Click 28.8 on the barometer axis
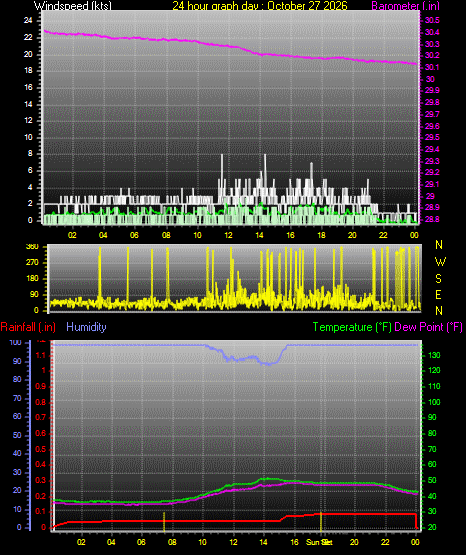This screenshot has height=555, width=466. tap(432, 219)
